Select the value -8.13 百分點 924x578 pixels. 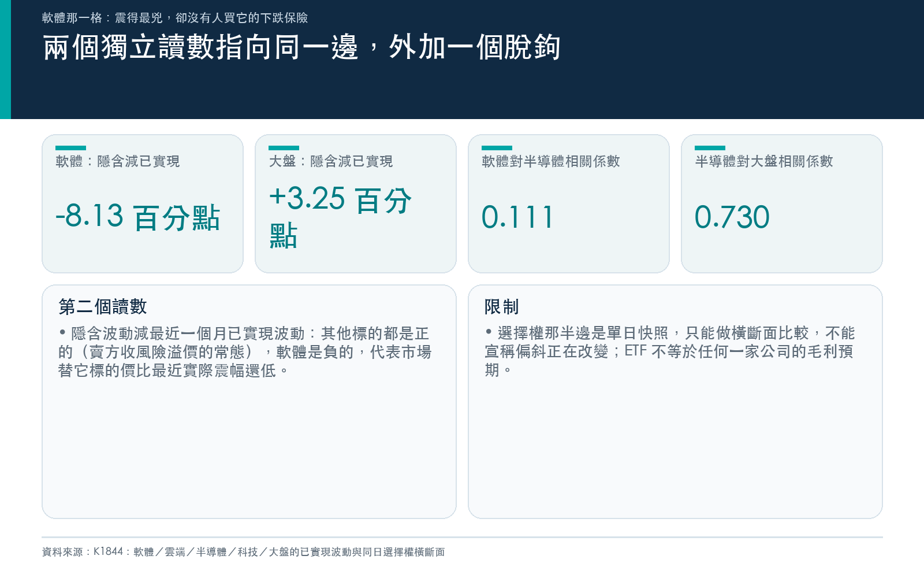pyautogui.click(x=137, y=217)
